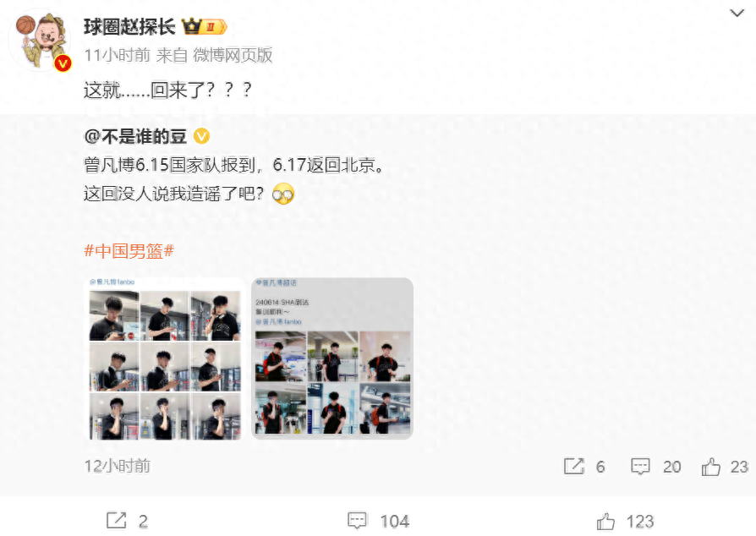The height and width of the screenshot is (536, 756).
Task: Like this post with 123 likes
Action: click(x=625, y=522)
